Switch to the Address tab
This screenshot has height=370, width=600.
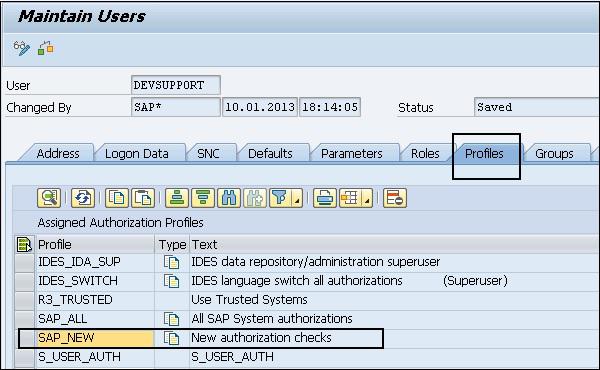58,153
